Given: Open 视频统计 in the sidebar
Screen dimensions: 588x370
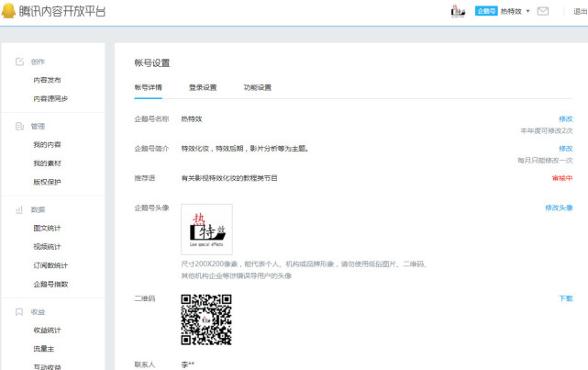Looking at the screenshot, I should coord(47,247).
